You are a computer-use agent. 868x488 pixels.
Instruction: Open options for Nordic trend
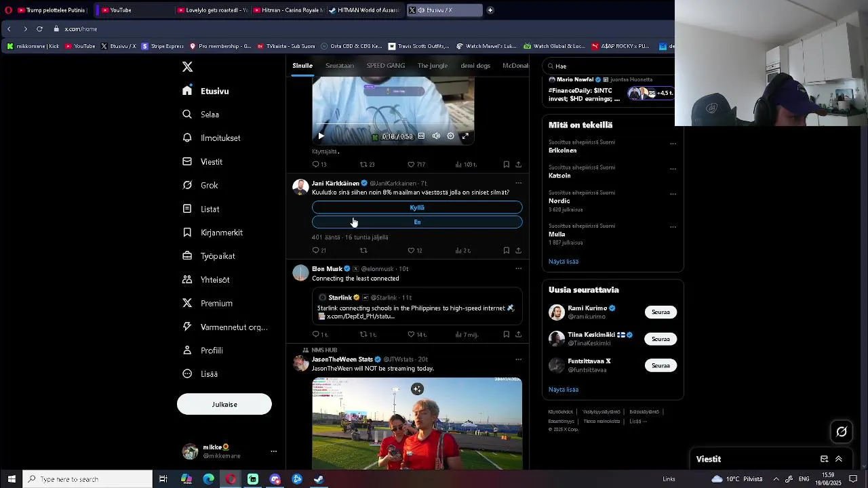click(673, 194)
